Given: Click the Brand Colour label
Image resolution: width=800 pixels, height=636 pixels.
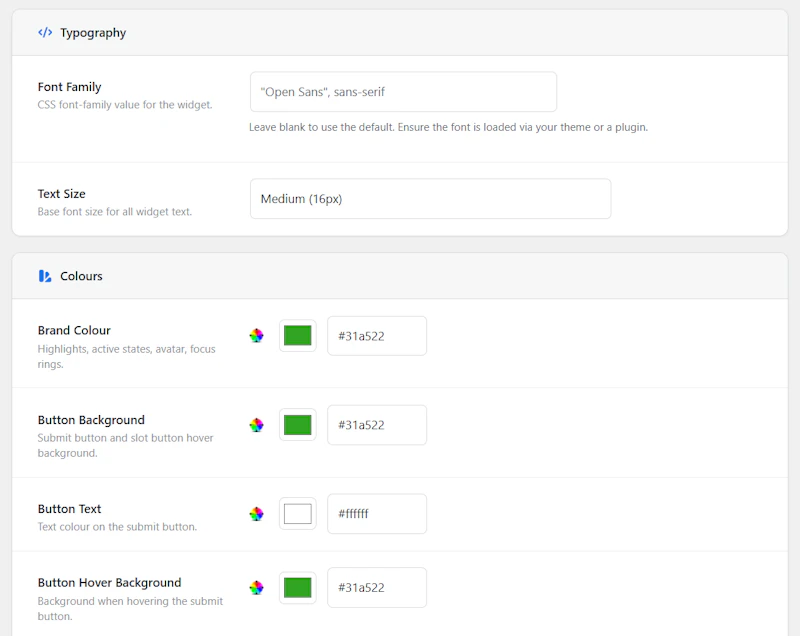Looking at the screenshot, I should (x=74, y=330).
